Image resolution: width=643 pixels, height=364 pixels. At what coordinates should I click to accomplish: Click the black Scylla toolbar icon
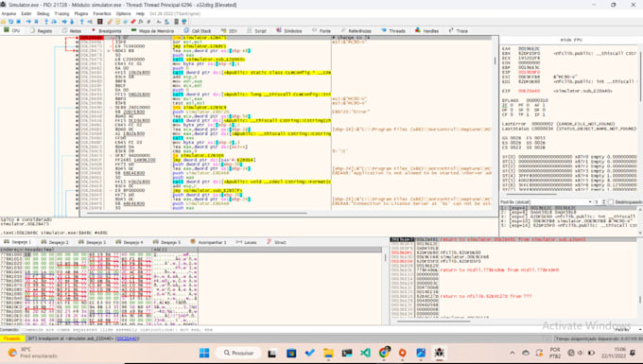100,22
